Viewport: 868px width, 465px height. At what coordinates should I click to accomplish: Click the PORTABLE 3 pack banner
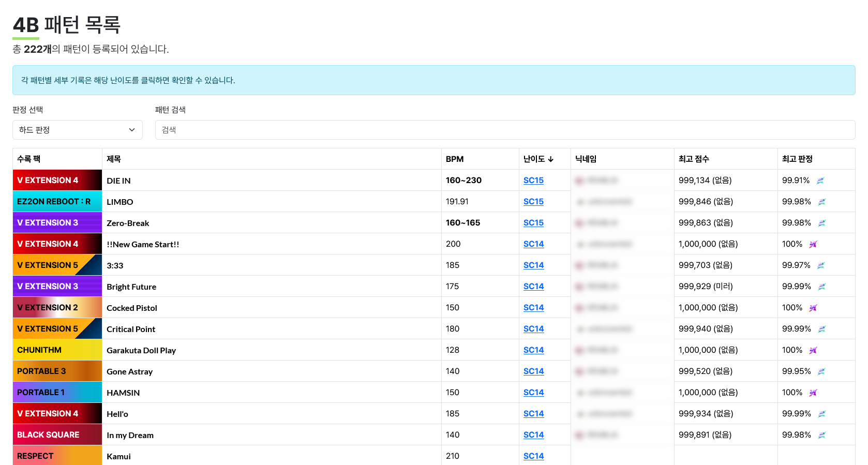click(x=57, y=371)
